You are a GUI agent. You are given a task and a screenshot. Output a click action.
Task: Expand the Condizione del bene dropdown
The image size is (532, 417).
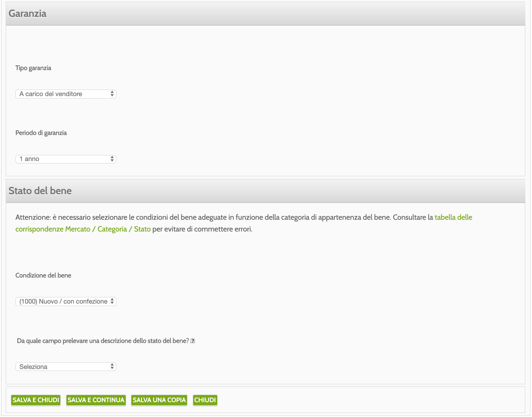pyautogui.click(x=66, y=302)
